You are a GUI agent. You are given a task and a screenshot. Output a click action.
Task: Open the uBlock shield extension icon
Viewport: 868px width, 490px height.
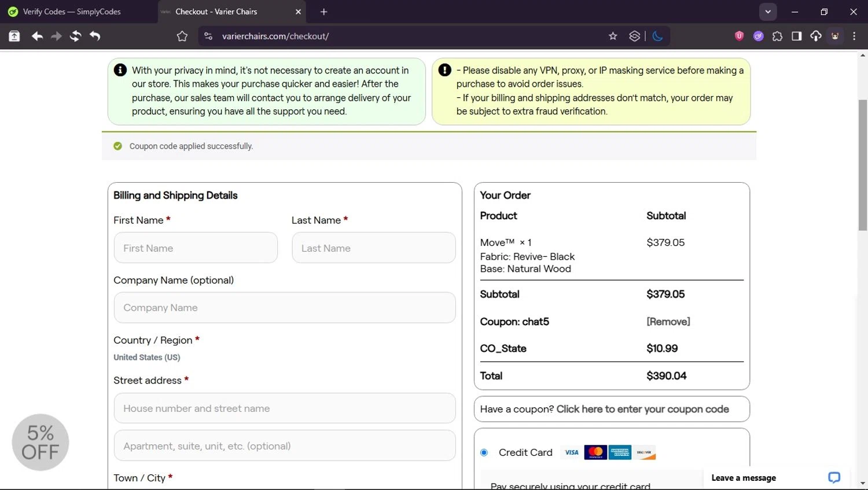tap(739, 36)
